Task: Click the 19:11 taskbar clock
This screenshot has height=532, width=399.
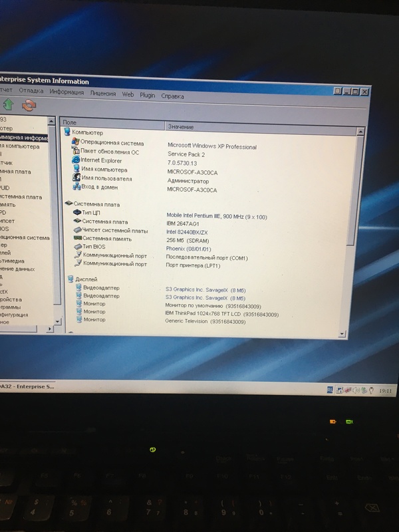Action: (385, 391)
